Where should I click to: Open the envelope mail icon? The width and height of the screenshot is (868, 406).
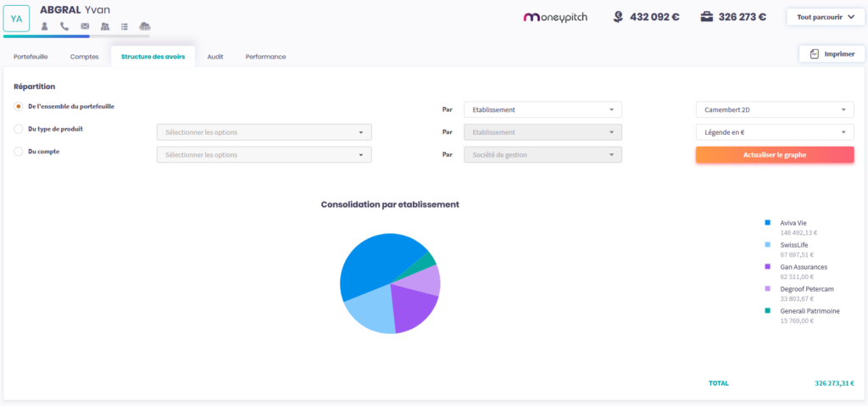point(85,26)
